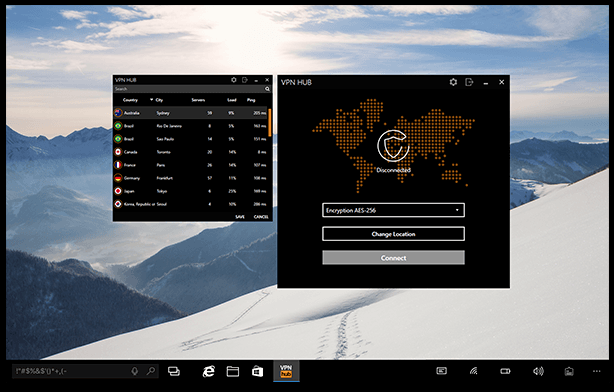This screenshot has width=614, height=392.
Task: Minimize the main VPN HUB window
Action: click(x=486, y=83)
